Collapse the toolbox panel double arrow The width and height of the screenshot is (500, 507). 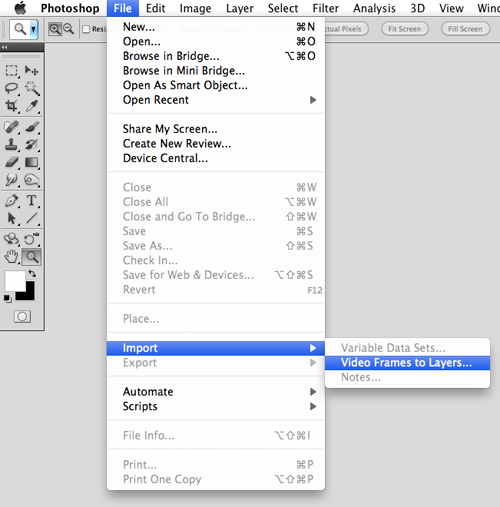pyautogui.click(x=4, y=47)
